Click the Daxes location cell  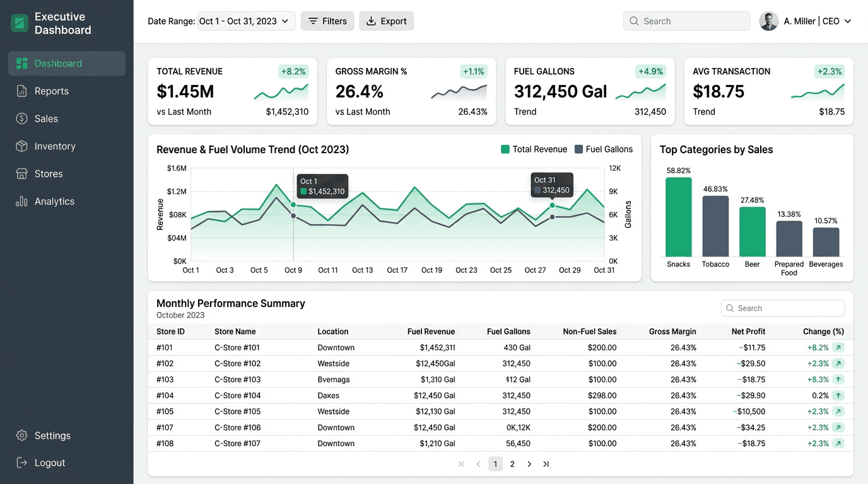coord(329,396)
